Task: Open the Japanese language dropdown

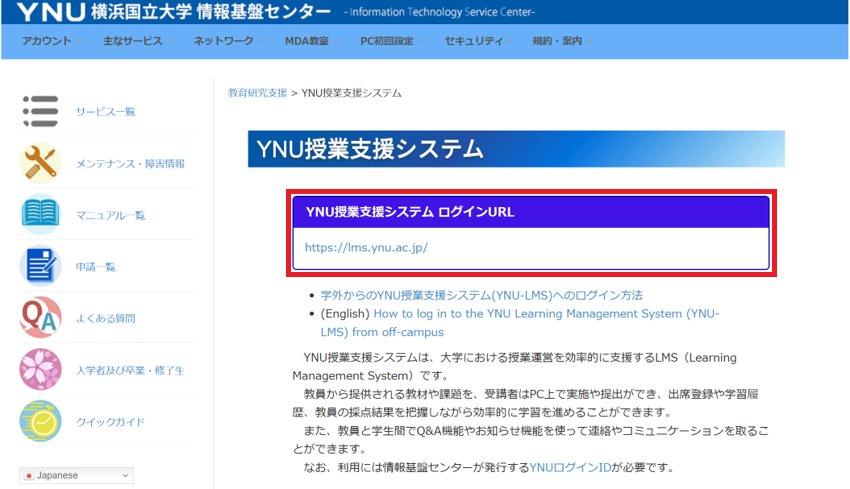Action: pos(76,475)
